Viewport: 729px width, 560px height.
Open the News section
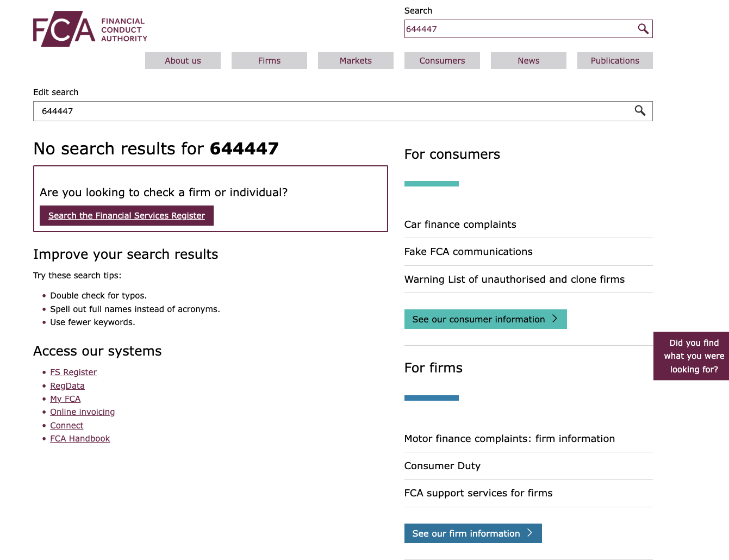click(x=528, y=61)
